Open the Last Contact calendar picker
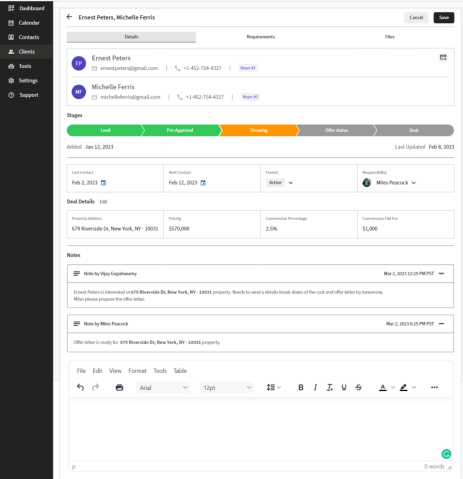 103,183
